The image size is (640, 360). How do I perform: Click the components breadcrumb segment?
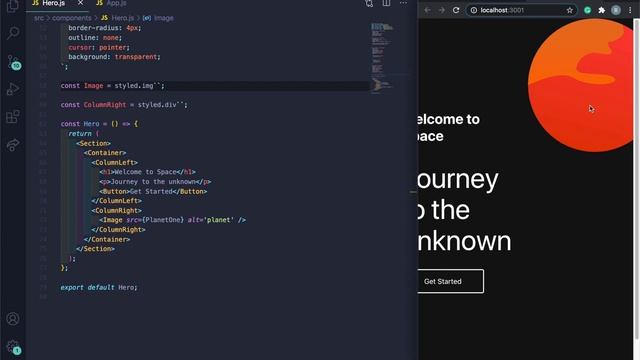coord(72,18)
